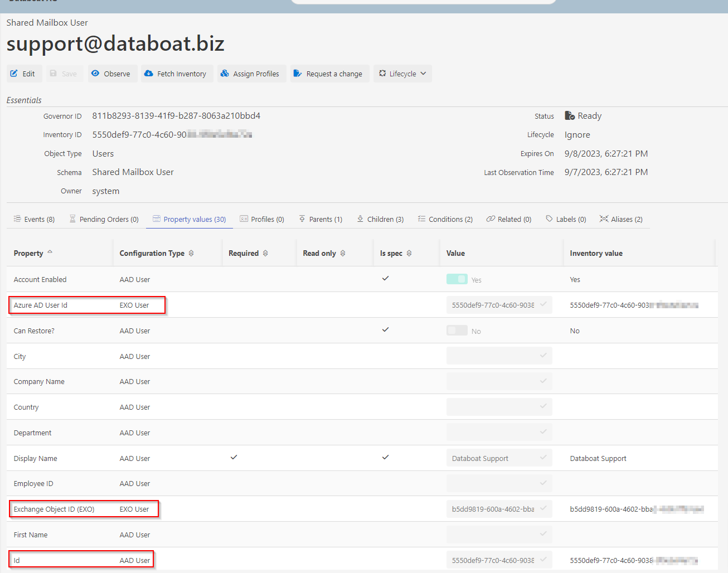
Task: Click the Display Name Required checkmark
Action: [234, 458]
